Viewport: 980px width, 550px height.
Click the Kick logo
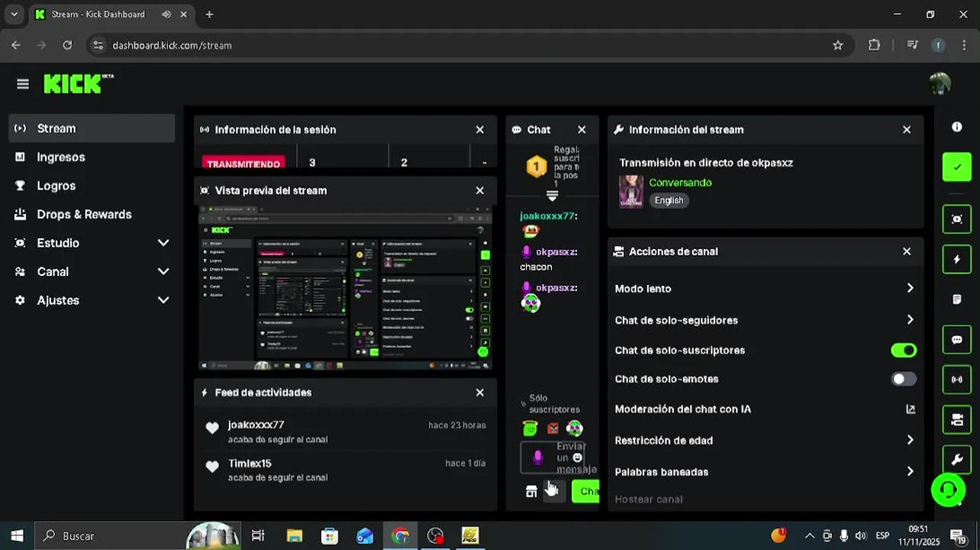(78, 83)
